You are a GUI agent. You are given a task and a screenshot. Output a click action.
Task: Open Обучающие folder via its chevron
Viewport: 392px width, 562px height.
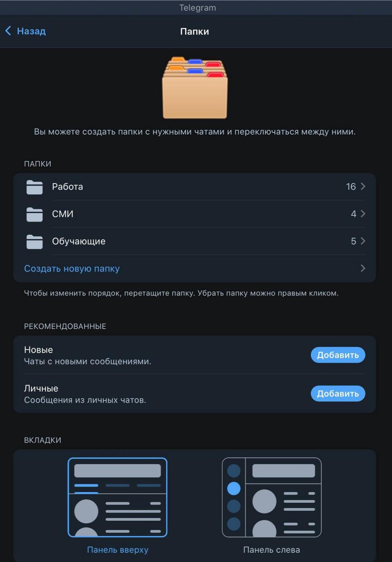coord(363,241)
